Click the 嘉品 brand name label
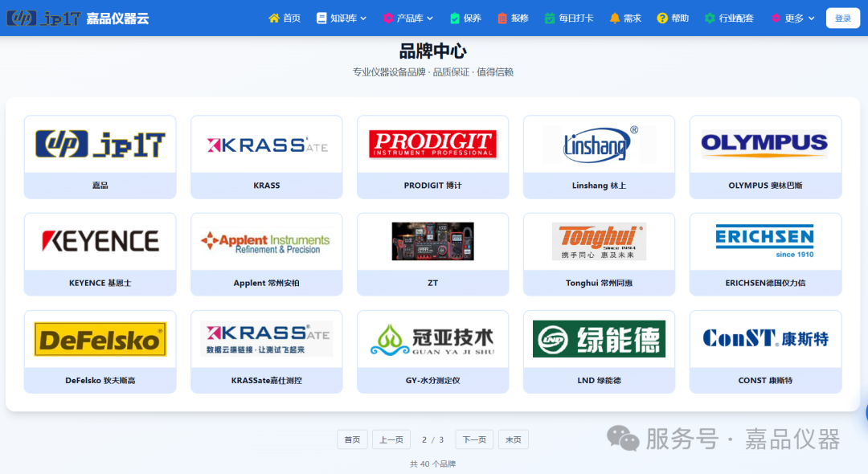868x474 pixels. click(100, 186)
